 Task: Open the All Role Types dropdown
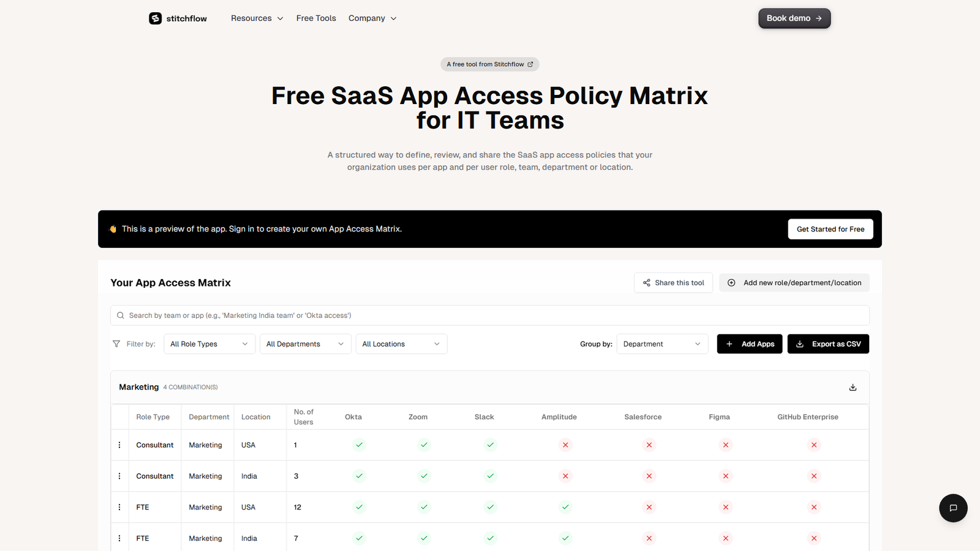[x=209, y=343]
